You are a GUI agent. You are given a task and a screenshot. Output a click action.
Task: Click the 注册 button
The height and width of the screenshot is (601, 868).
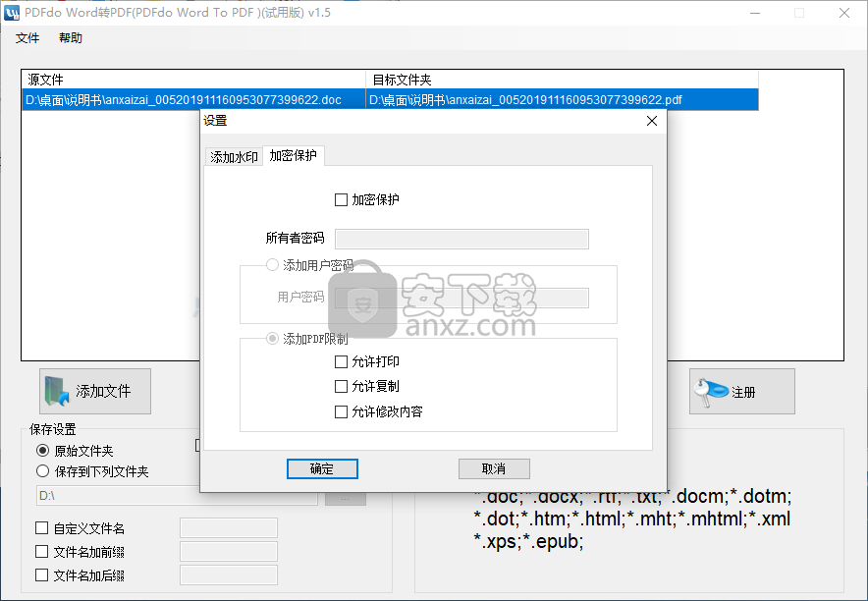click(x=741, y=391)
